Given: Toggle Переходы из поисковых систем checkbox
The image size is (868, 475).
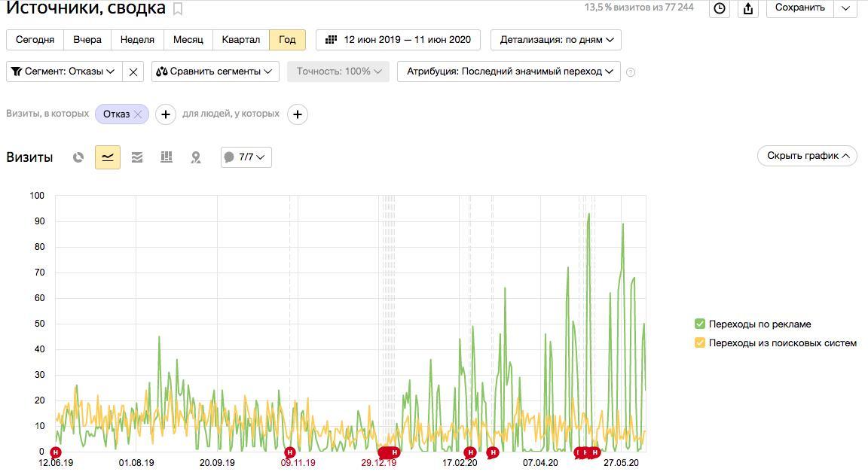Looking at the screenshot, I should pos(700,343).
